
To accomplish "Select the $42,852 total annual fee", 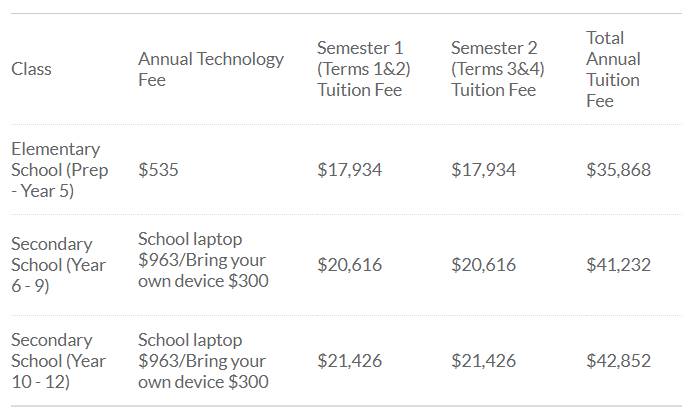I will coord(618,361).
